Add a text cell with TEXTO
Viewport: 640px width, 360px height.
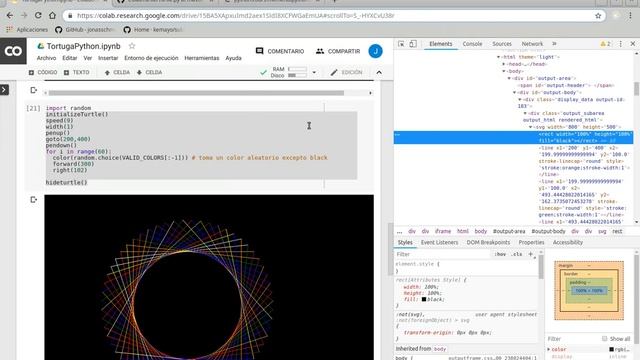coord(76,72)
